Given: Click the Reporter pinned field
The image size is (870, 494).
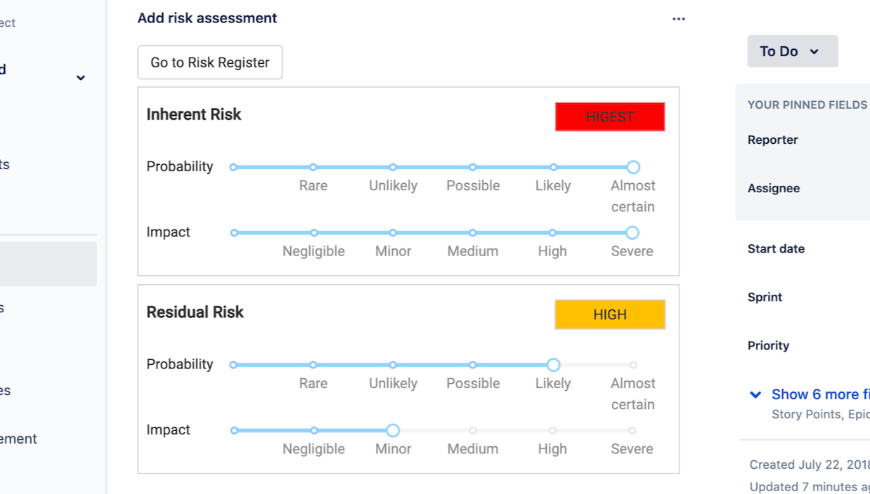Looking at the screenshot, I should tap(773, 140).
